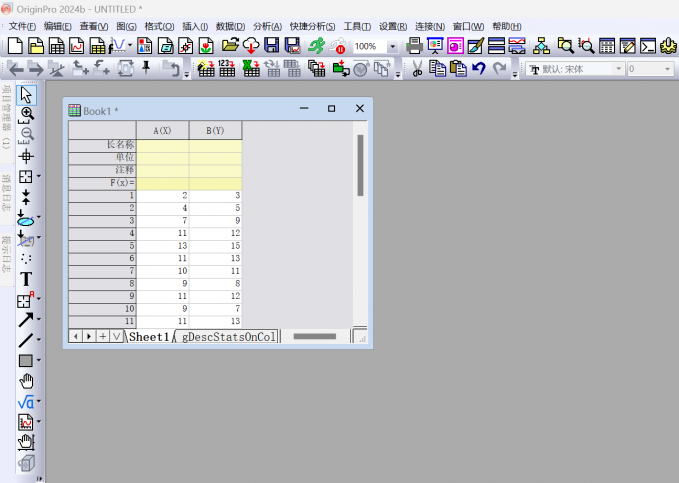Screen dimensions: 679x483
Task: Undo the last action
Action: tap(479, 68)
